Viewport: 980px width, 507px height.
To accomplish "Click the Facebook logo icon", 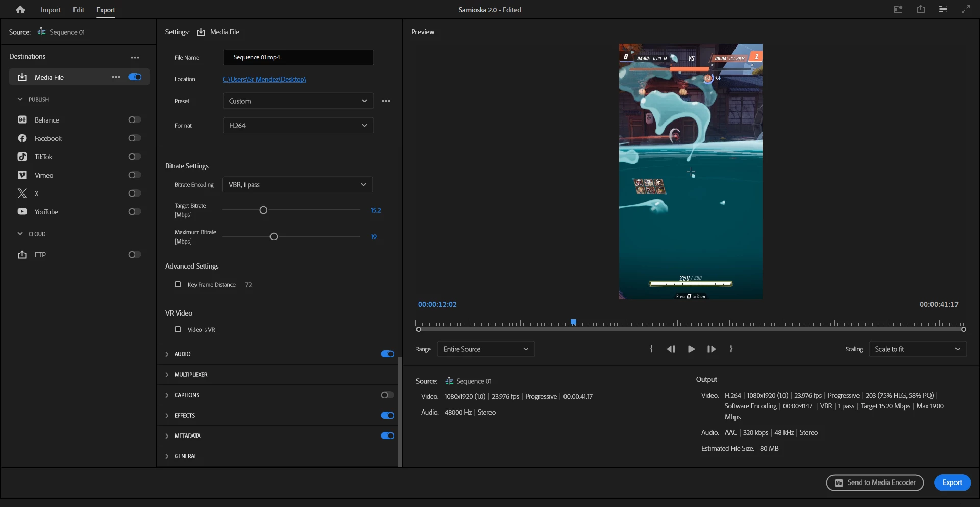I will click(22, 138).
